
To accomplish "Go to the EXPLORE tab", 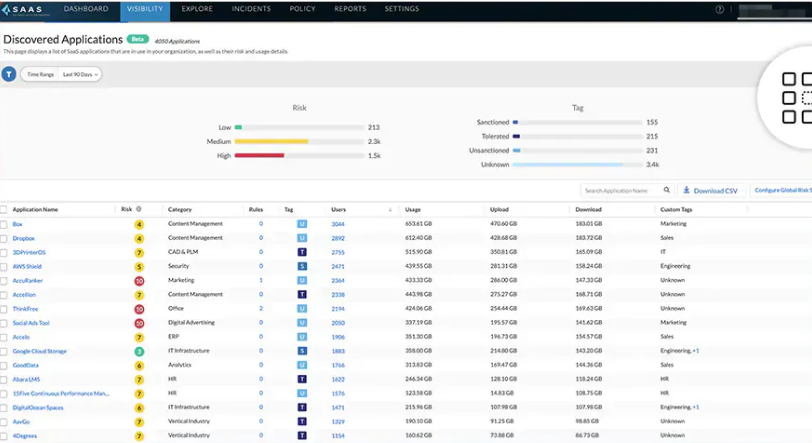I will click(197, 9).
